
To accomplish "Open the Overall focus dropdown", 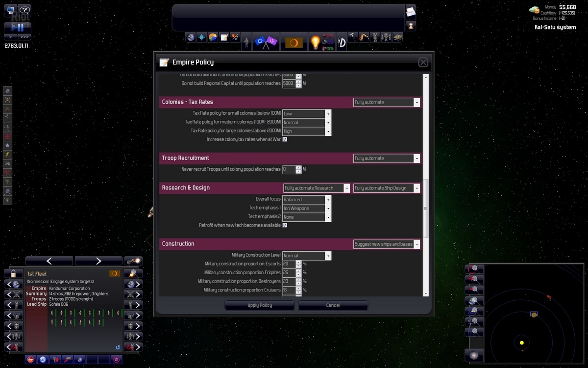I will point(307,200).
